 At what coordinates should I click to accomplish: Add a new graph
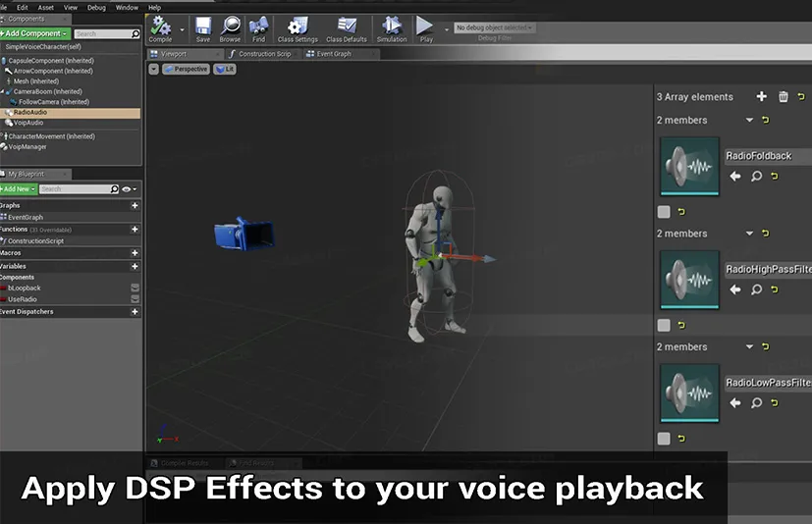click(135, 205)
